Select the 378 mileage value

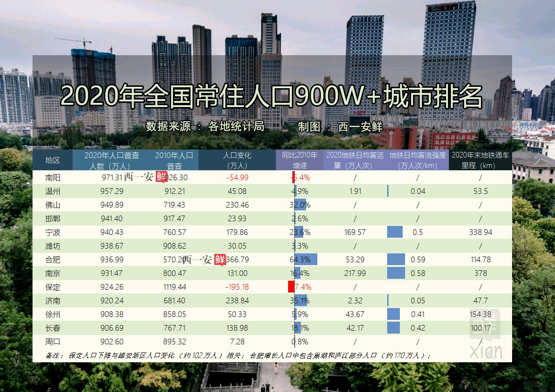(x=480, y=274)
